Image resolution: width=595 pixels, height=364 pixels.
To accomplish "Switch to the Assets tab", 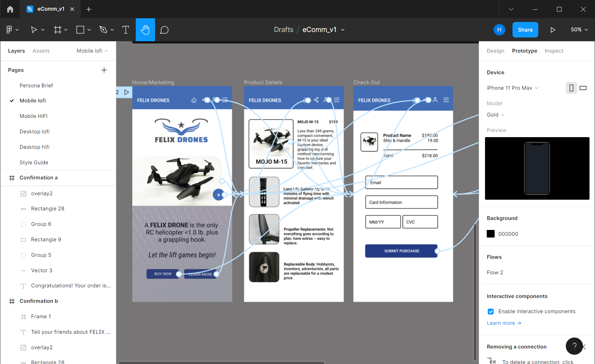I will [41, 51].
